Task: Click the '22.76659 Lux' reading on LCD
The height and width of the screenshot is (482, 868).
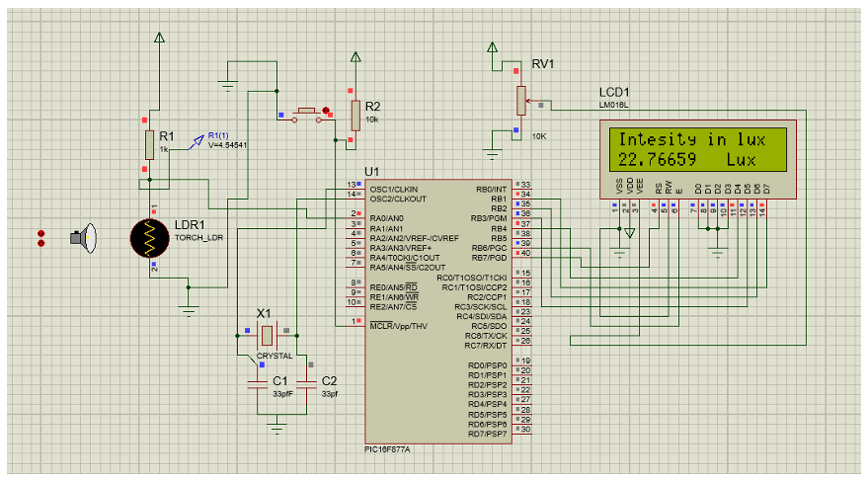Action: pos(686,160)
